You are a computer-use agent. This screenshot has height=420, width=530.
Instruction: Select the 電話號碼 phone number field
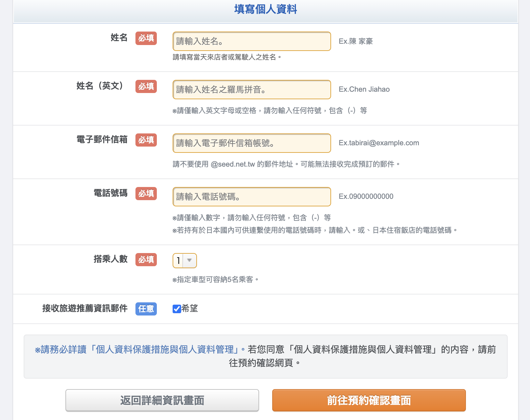(252, 197)
